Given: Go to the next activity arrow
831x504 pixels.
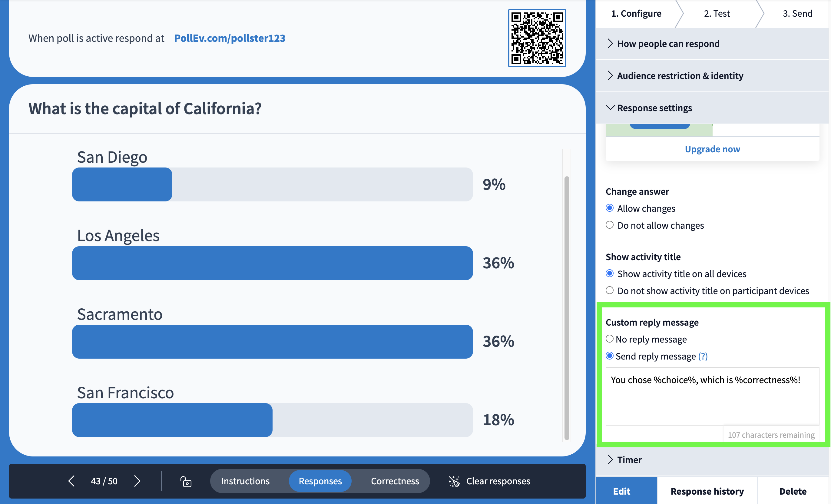Looking at the screenshot, I should 137,481.
